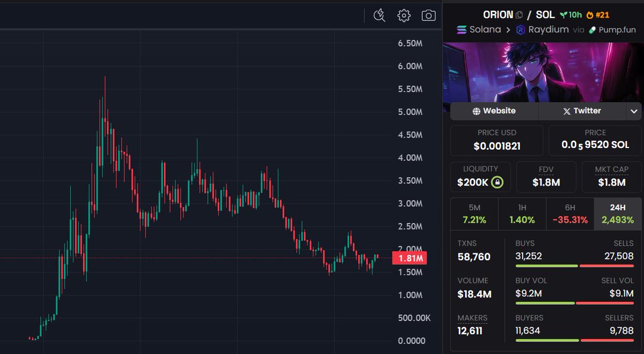Click the PRICE 9520 SOL box
Viewport: 644px width, 354px height.
[x=595, y=140]
